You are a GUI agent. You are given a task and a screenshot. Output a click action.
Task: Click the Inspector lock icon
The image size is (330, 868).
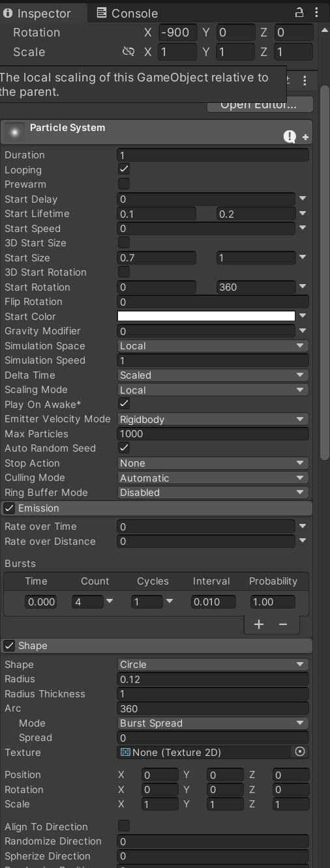tap(299, 12)
